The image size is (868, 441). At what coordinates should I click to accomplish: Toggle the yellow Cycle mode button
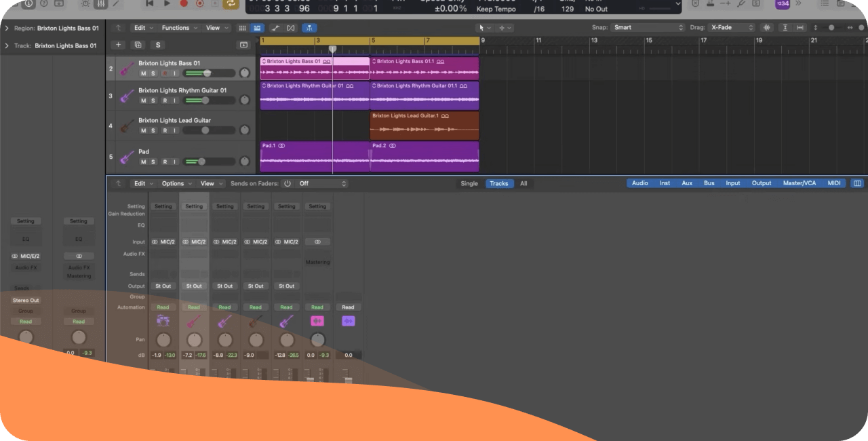[x=231, y=4]
